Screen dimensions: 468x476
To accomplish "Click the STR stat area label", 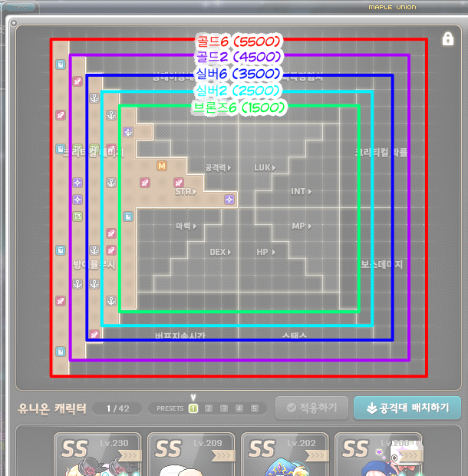I will 186,192.
